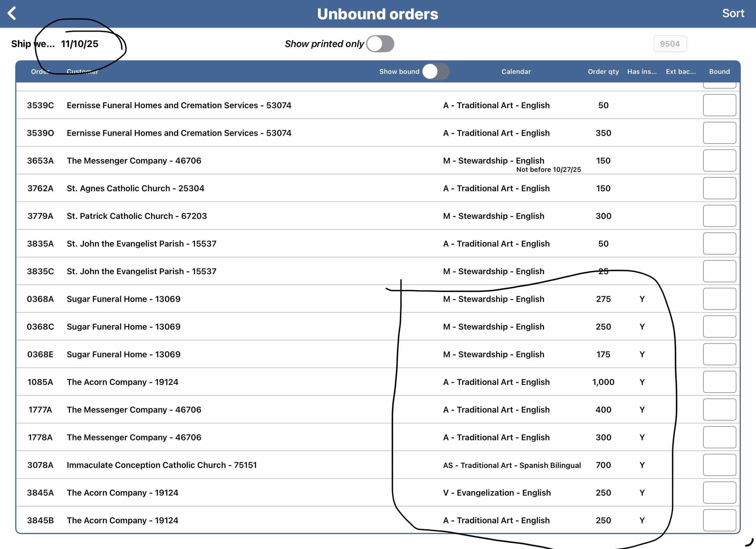Click the Order qty column header

point(603,72)
